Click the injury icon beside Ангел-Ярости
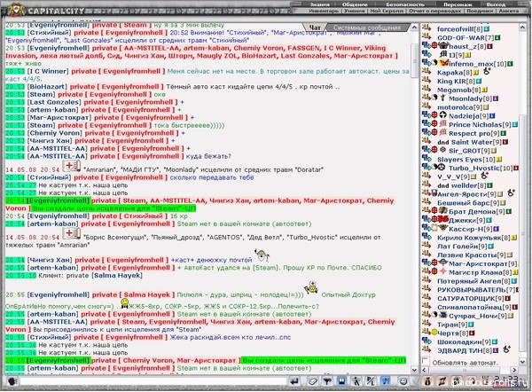 pos(511,192)
